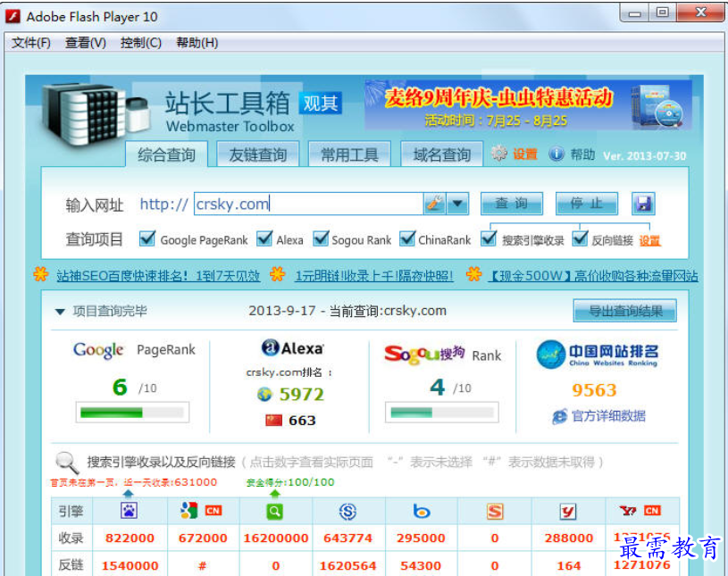This screenshot has height=576, width=728.
Task: Click the Google PageRank green progress bar
Action: coord(132,413)
